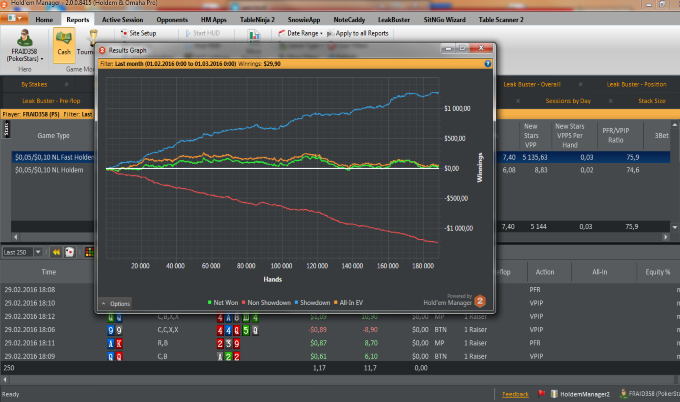
Task: Switch to the Reports tab
Action: tap(78, 20)
